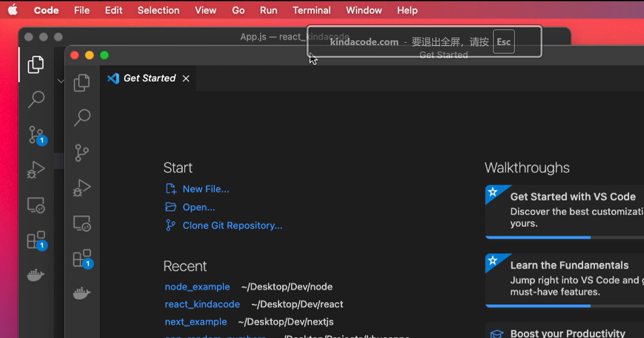Viewport: 644px width, 338px height.
Task: Open Docker view in Get Started window
Action: (x=82, y=293)
